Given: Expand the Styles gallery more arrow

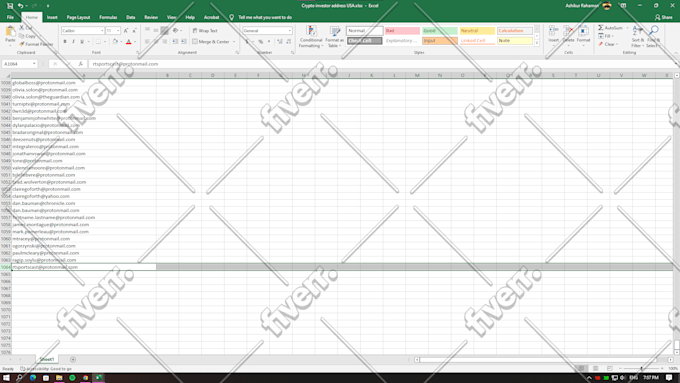Looking at the screenshot, I should [537, 43].
